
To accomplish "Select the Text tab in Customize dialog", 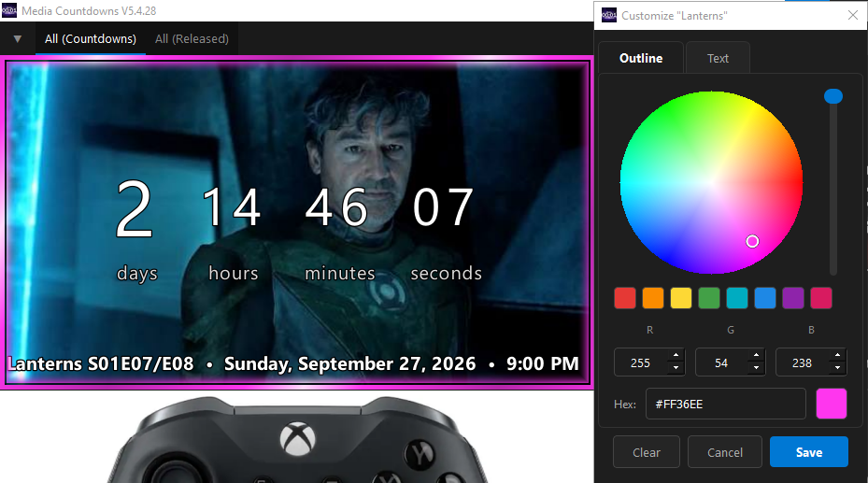I will [x=718, y=58].
